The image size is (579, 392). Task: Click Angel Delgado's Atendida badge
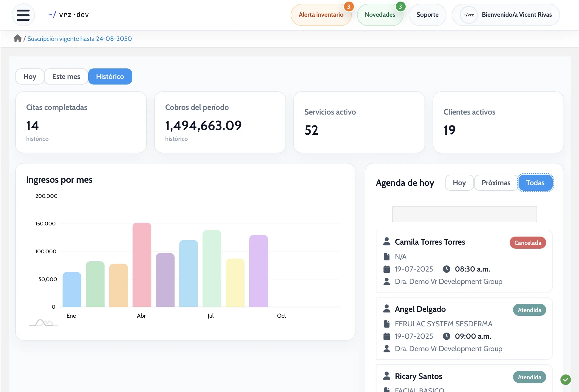pyautogui.click(x=530, y=310)
